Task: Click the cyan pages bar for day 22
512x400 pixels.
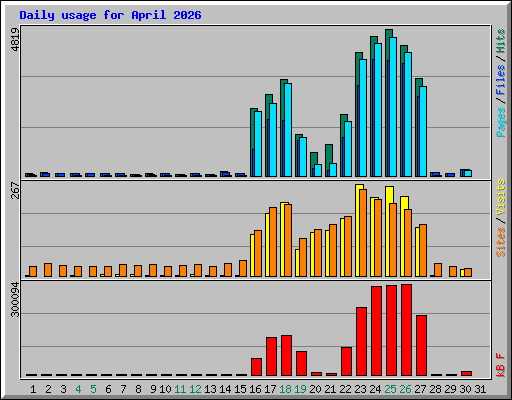Action: coord(348,149)
